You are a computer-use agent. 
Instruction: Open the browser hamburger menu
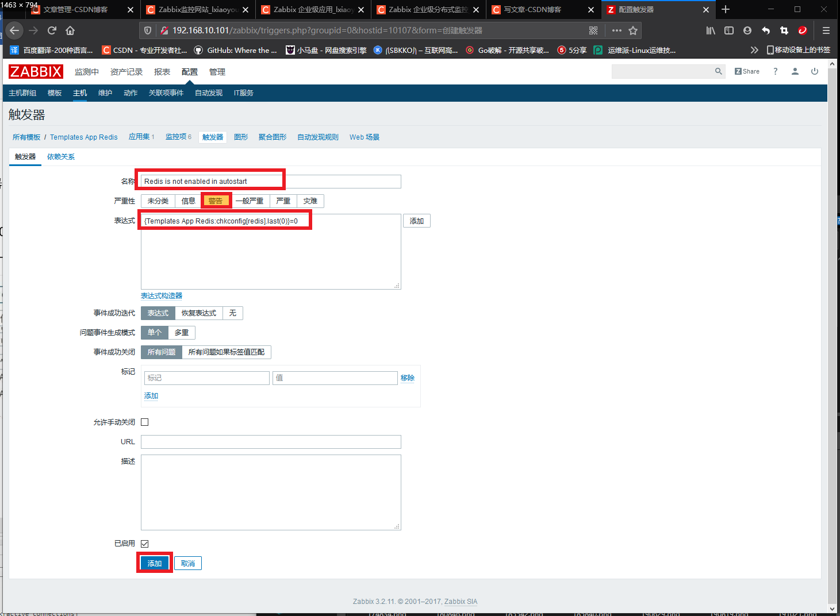(826, 30)
